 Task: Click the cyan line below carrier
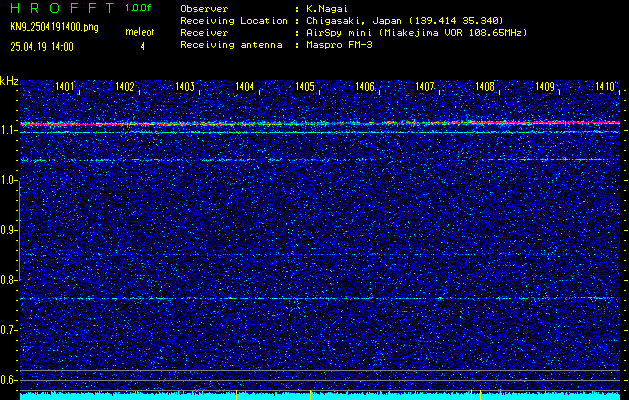(x=320, y=132)
